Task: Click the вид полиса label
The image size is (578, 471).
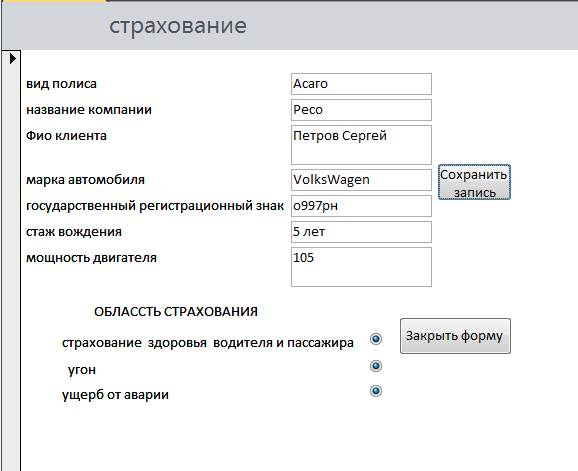Action: pyautogui.click(x=62, y=84)
